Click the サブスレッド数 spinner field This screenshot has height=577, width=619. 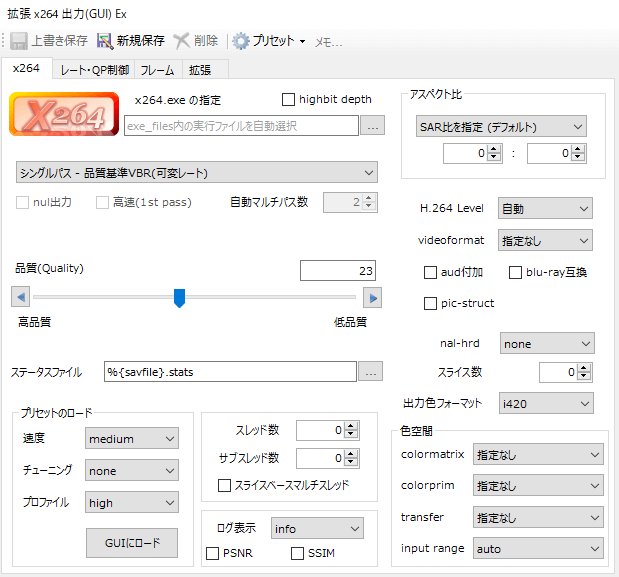pos(328,458)
